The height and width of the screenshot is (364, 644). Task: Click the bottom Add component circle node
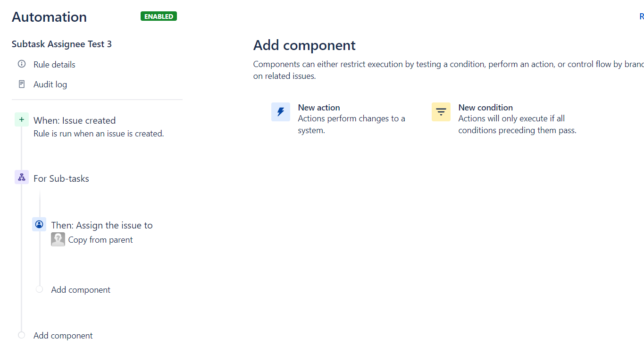pyautogui.click(x=21, y=335)
